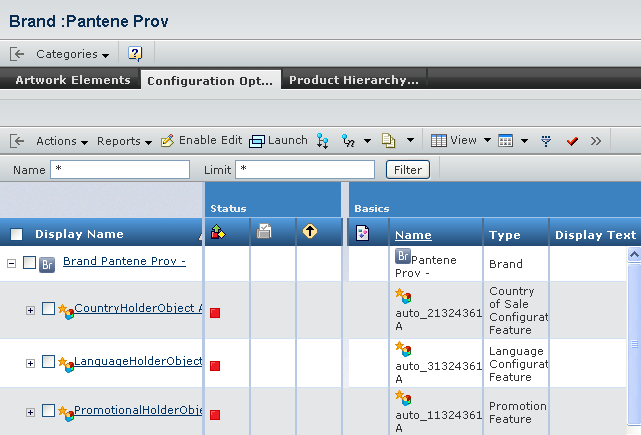
Task: Click the icon above auto_21324361
Action: (403, 296)
